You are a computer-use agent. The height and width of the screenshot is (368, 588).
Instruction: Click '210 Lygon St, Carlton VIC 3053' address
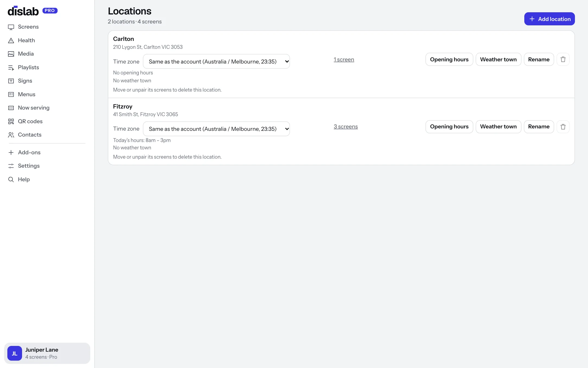point(148,47)
